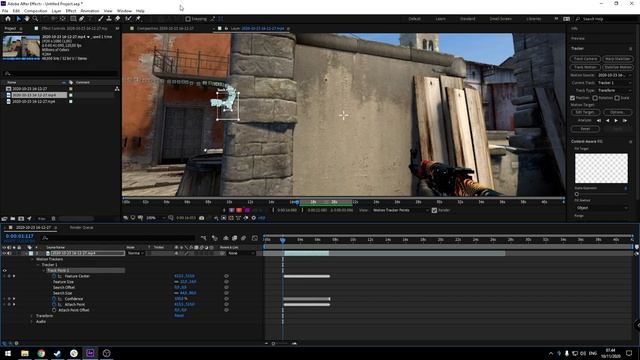Click the Analyze forward play button
Viewport: 640px width, 360px height.
pos(616,121)
